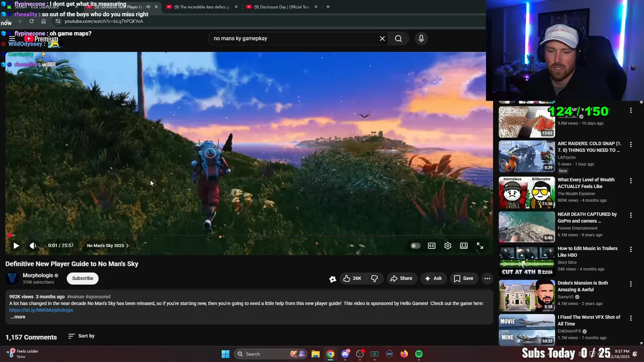Image resolution: width=644 pixels, height=362 pixels.
Task: Open options menu for Drake's Mansion video
Action: click(x=631, y=284)
